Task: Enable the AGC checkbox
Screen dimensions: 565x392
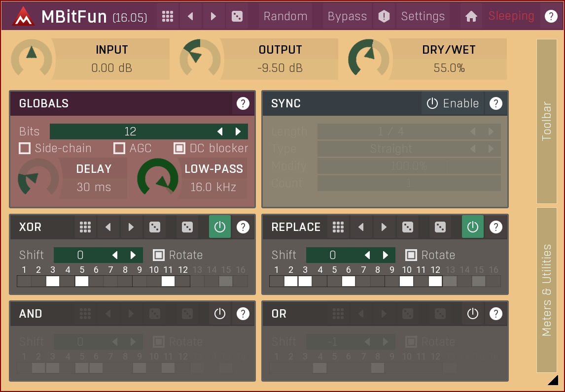Action: pos(119,148)
